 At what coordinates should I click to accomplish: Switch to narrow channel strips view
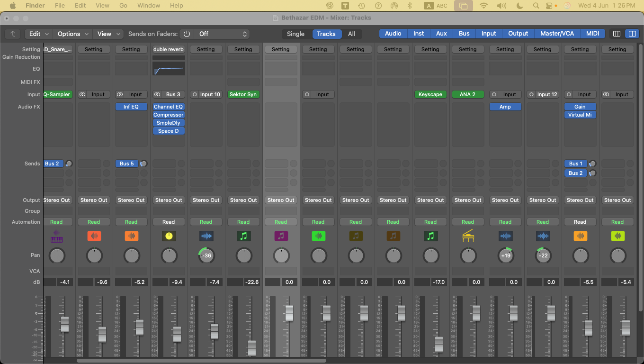[x=617, y=34]
